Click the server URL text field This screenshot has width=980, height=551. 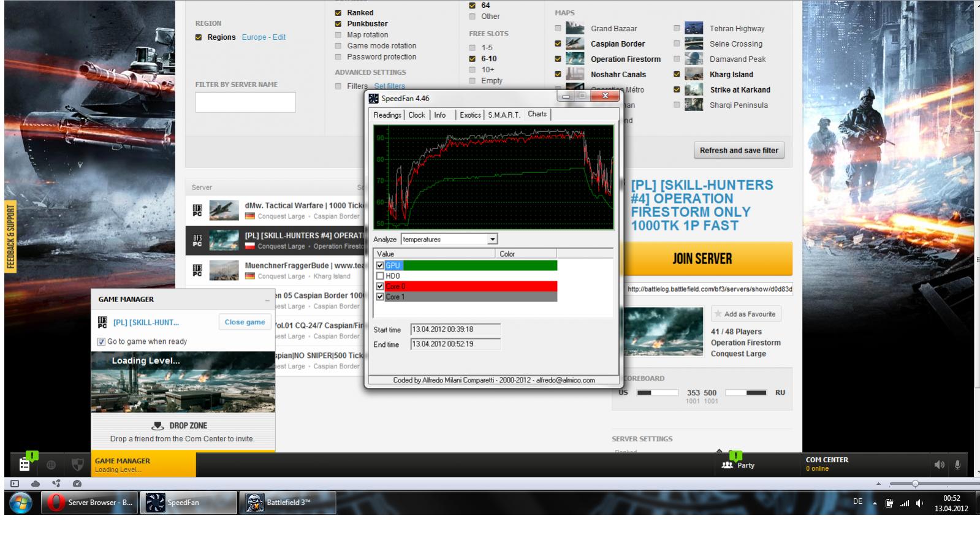[x=709, y=289]
